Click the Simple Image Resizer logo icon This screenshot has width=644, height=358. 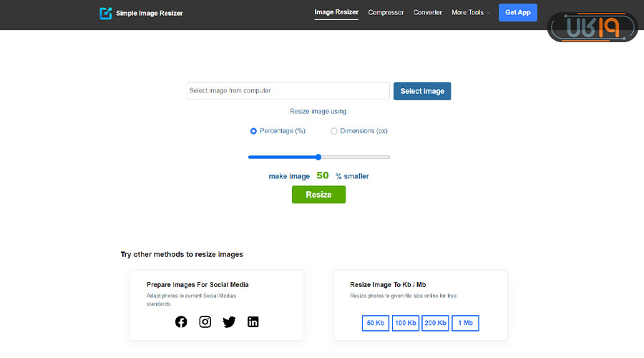(x=106, y=13)
